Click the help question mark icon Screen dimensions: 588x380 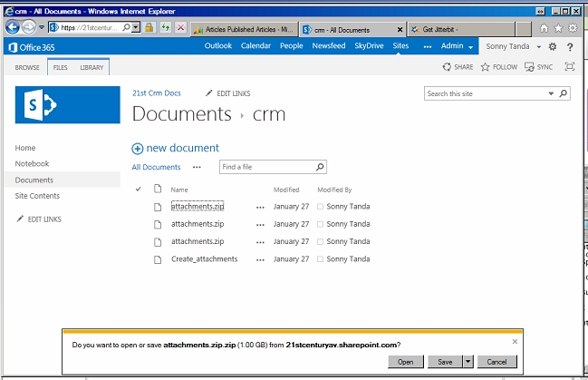(570, 47)
